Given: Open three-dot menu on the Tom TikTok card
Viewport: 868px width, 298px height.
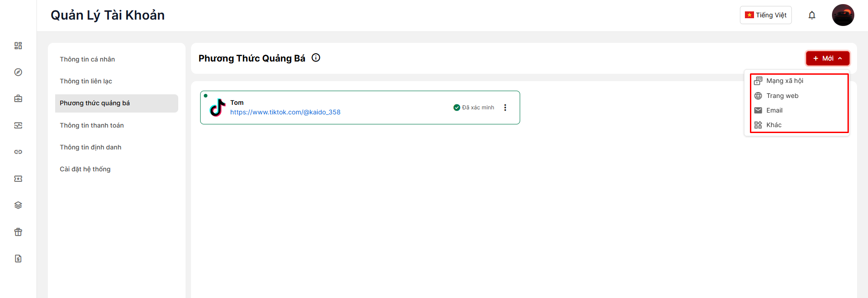Looking at the screenshot, I should point(505,108).
